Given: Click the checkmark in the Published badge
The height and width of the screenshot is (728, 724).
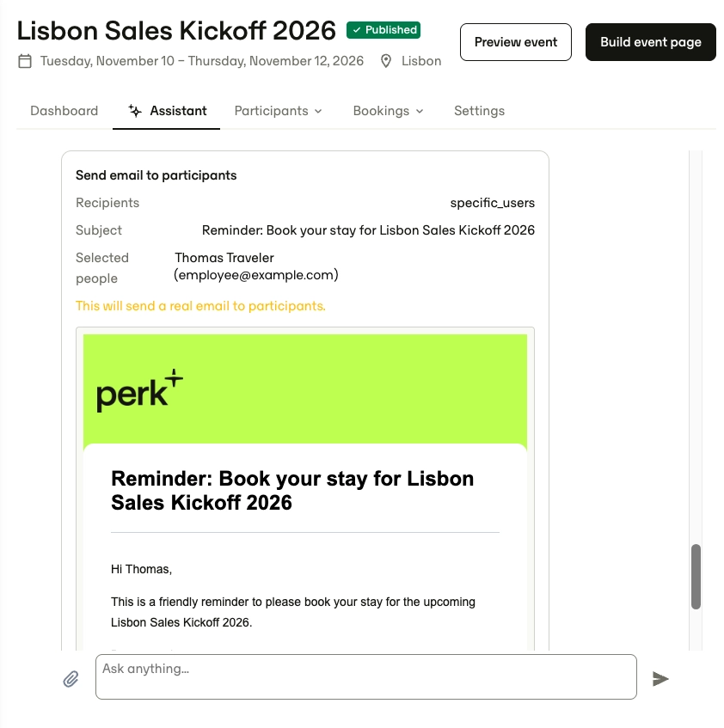Looking at the screenshot, I should coord(357,30).
